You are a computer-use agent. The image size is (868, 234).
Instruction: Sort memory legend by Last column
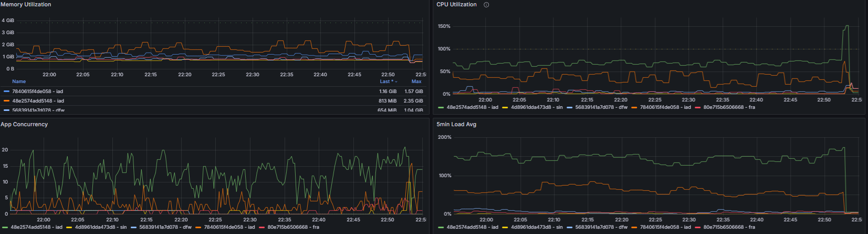tap(388, 82)
